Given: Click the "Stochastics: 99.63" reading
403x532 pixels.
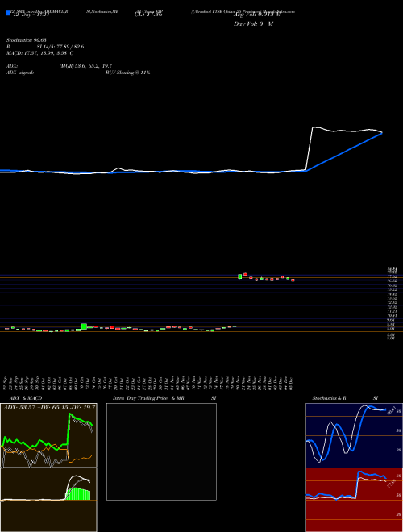Looking at the screenshot, I should pos(26,40).
